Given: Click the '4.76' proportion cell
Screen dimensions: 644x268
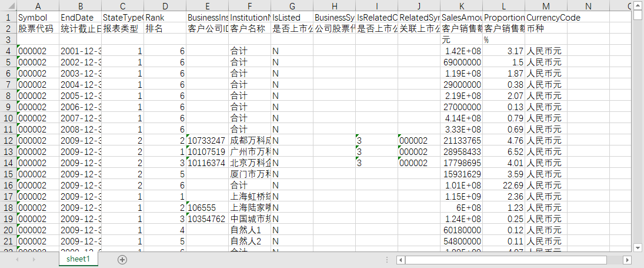Looking at the screenshot, I should pos(504,140).
